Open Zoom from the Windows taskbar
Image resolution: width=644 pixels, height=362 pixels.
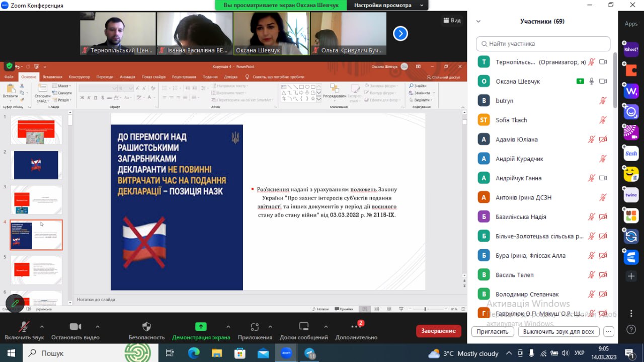point(286,353)
